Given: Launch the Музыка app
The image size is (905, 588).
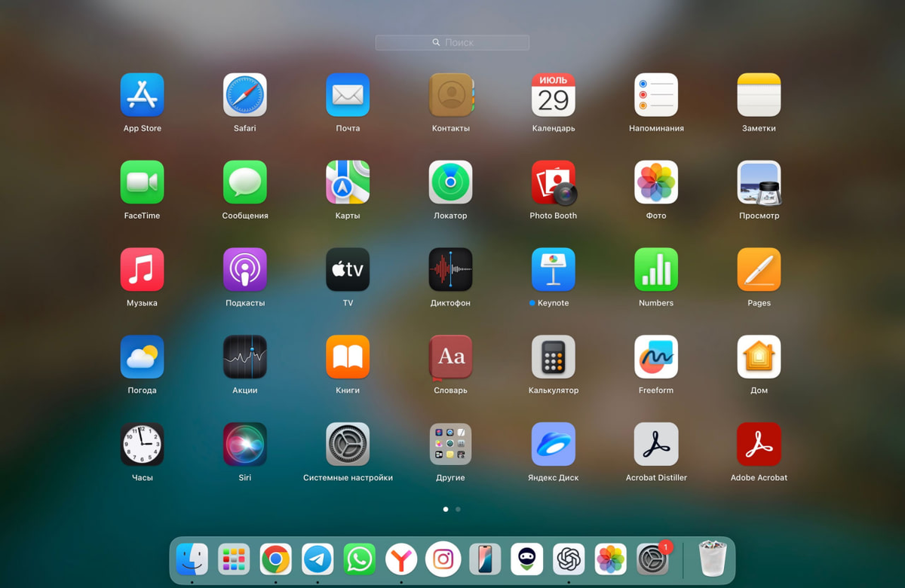Looking at the screenshot, I should tap(142, 270).
